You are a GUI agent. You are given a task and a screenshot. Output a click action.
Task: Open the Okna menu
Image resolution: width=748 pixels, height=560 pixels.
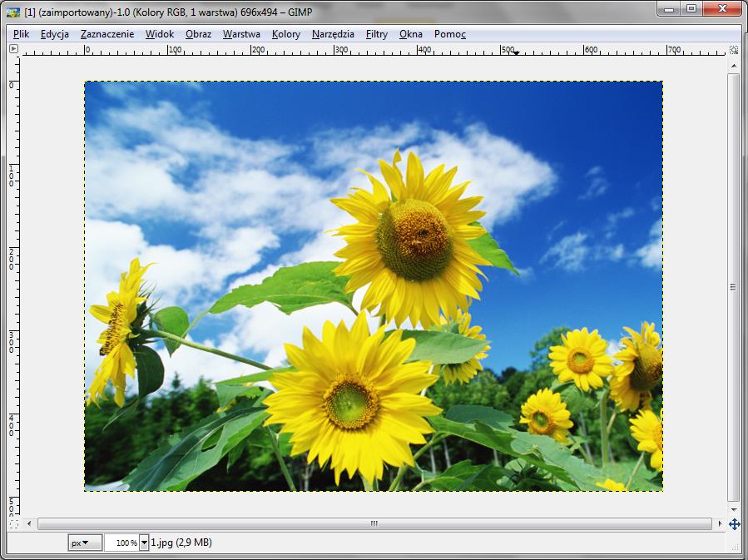click(410, 34)
